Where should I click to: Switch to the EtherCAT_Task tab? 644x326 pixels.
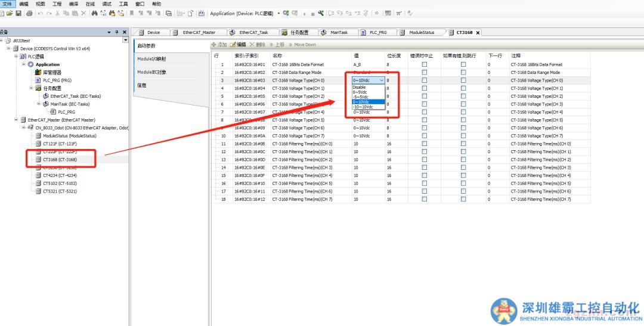pyautogui.click(x=253, y=33)
